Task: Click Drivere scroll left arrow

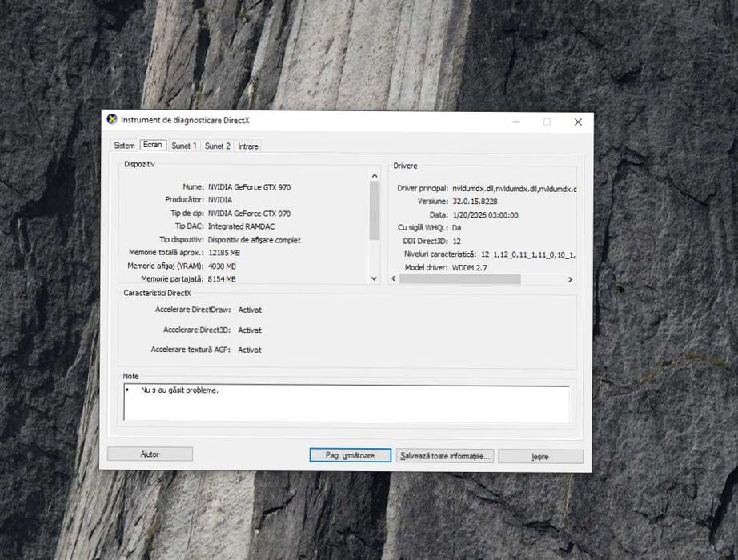Action: (x=394, y=278)
